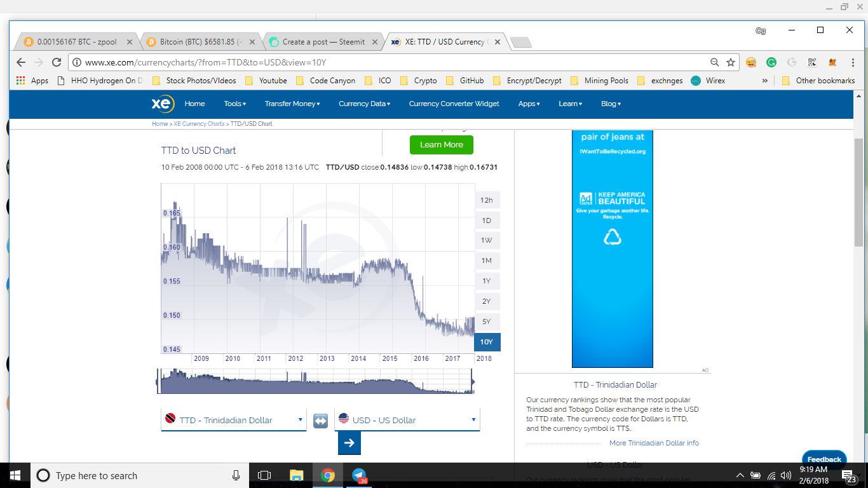Click the page's vertical scrollbar thumb
Image resolution: width=868 pixels, height=488 pixels.
pyautogui.click(x=858, y=193)
